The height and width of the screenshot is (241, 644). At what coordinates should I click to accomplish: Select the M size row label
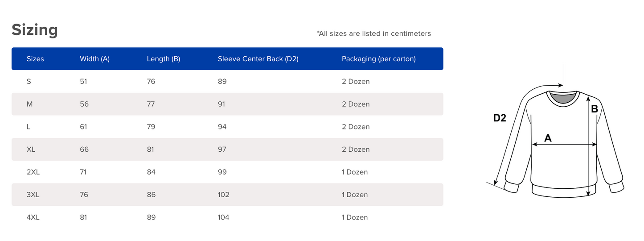click(x=30, y=104)
